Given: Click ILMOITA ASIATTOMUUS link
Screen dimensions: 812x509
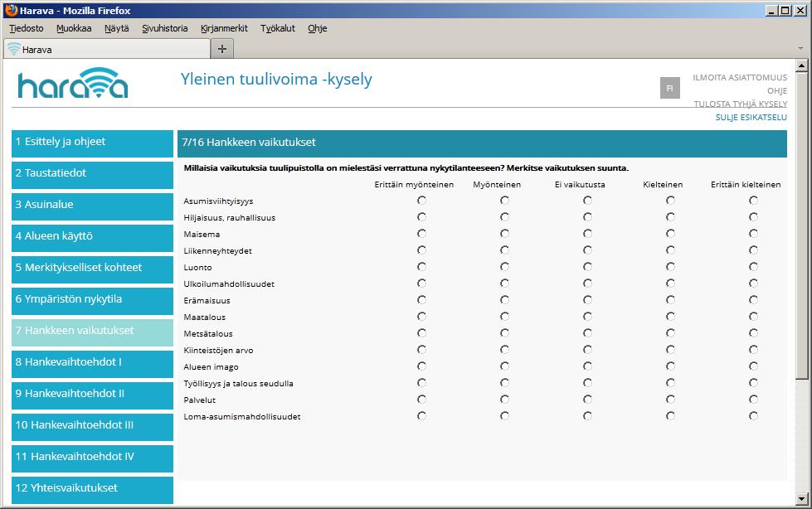Looking at the screenshot, I should pos(740,78).
